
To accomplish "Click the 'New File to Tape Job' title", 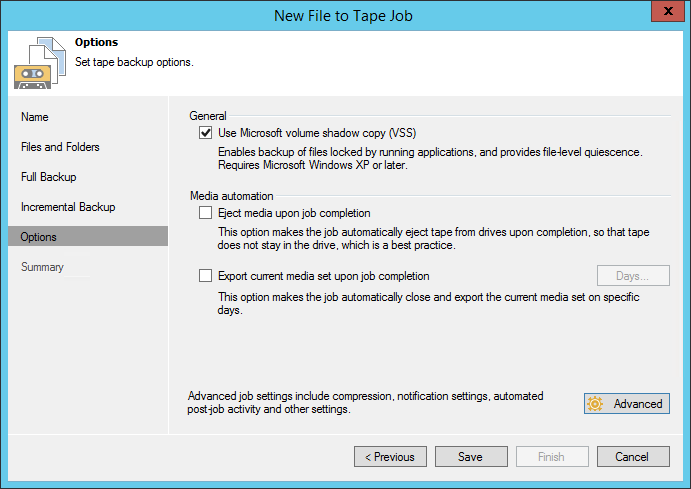I will (343, 16).
